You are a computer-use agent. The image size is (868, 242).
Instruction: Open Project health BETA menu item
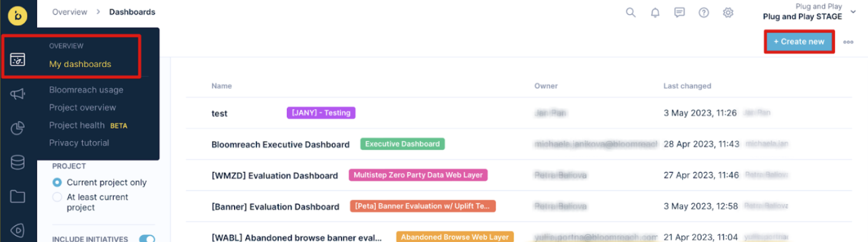tap(88, 125)
